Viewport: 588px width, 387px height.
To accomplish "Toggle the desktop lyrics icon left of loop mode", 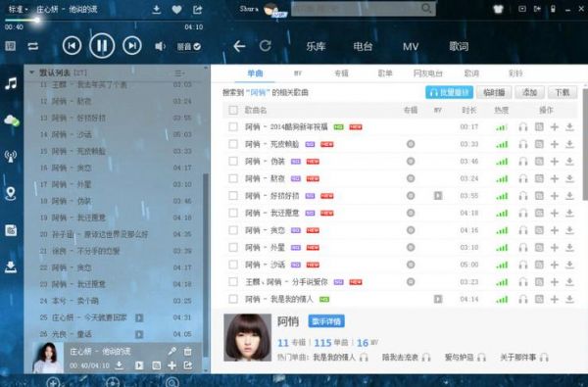I will (x=10, y=46).
